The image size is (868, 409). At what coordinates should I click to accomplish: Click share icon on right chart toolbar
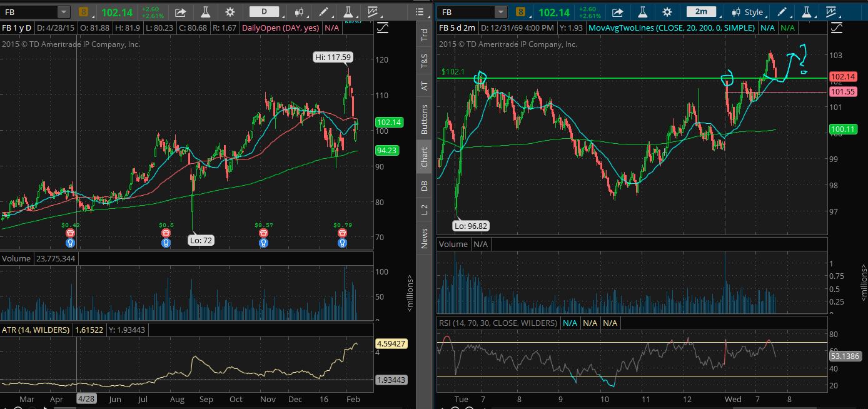617,12
